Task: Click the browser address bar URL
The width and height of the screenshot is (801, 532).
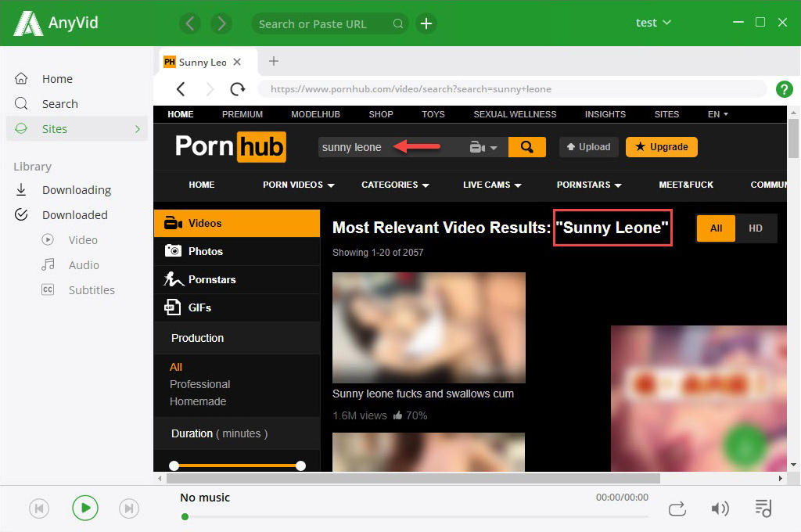Action: [512, 89]
